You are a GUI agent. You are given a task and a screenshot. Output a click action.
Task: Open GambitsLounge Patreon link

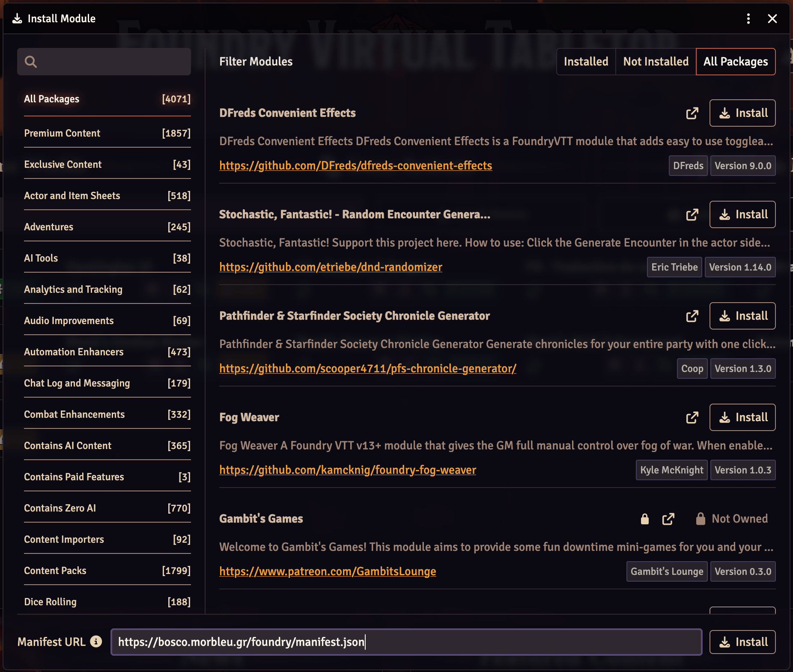328,571
